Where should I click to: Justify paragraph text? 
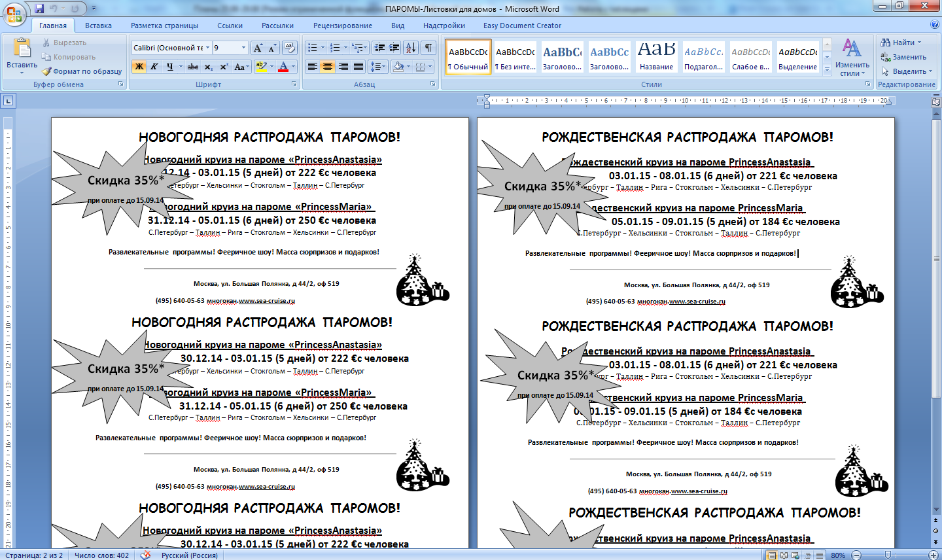[x=358, y=67]
